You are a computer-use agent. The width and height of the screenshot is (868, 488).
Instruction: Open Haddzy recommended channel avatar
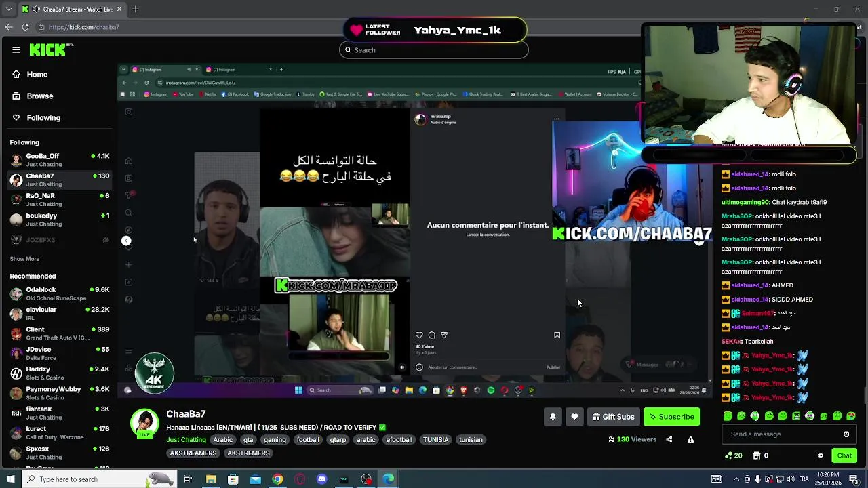click(16, 373)
